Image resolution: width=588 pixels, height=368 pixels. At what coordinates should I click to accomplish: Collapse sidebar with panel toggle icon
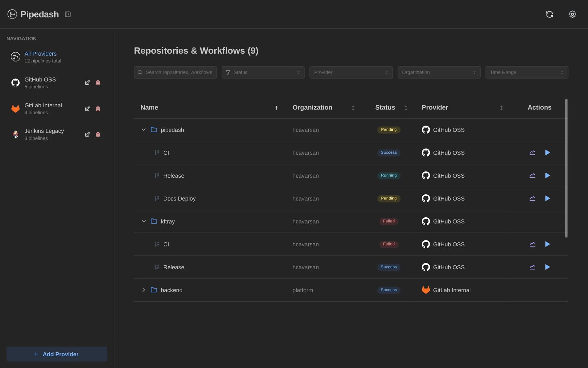[68, 14]
